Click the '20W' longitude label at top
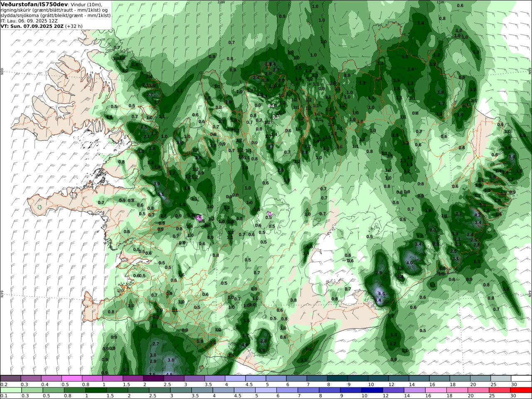Image resolution: width=532 pixels, height=399 pixels. (221, 2)
